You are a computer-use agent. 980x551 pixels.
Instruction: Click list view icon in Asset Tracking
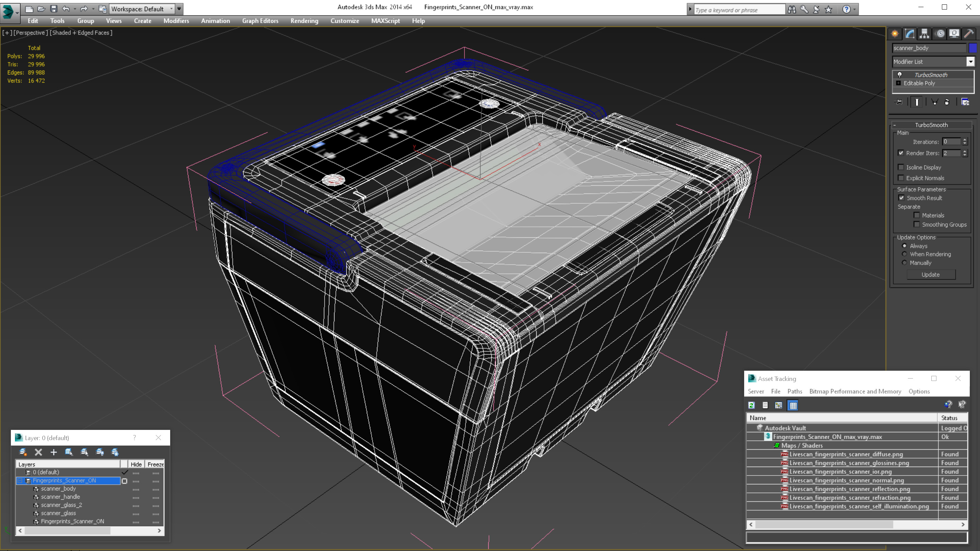pyautogui.click(x=765, y=405)
